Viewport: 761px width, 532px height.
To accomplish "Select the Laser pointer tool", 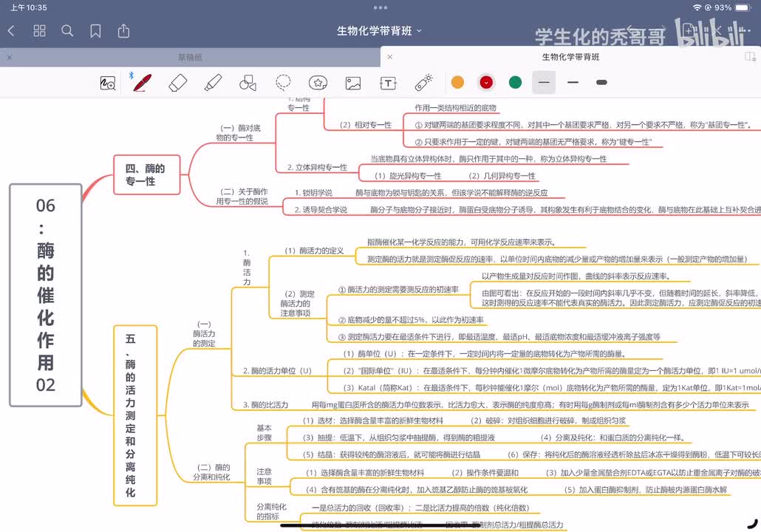I will (423, 83).
